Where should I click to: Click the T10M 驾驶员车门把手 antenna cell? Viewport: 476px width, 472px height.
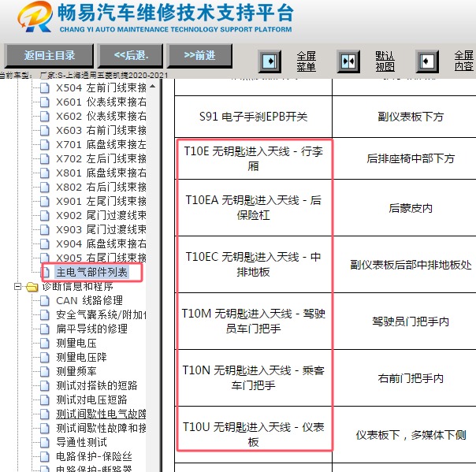253,321
